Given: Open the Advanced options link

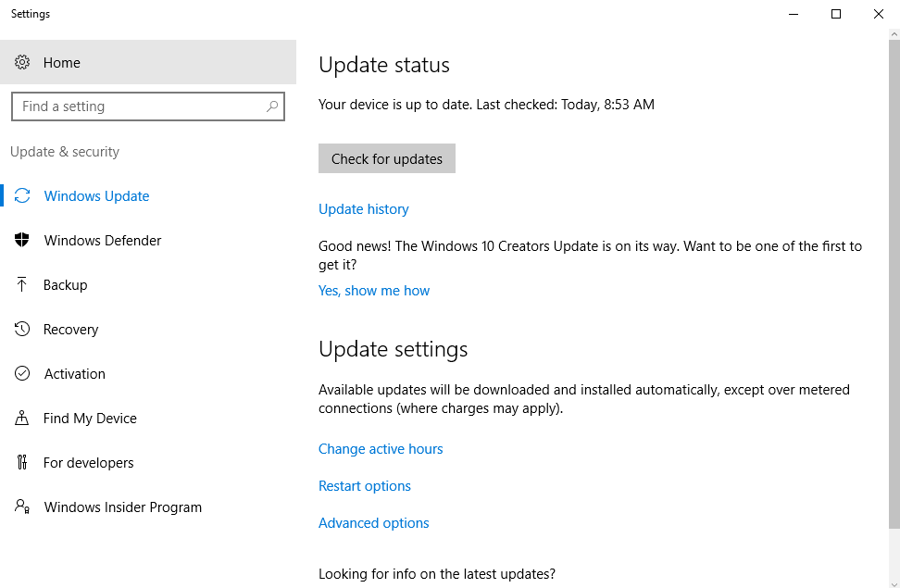Looking at the screenshot, I should pos(374,523).
